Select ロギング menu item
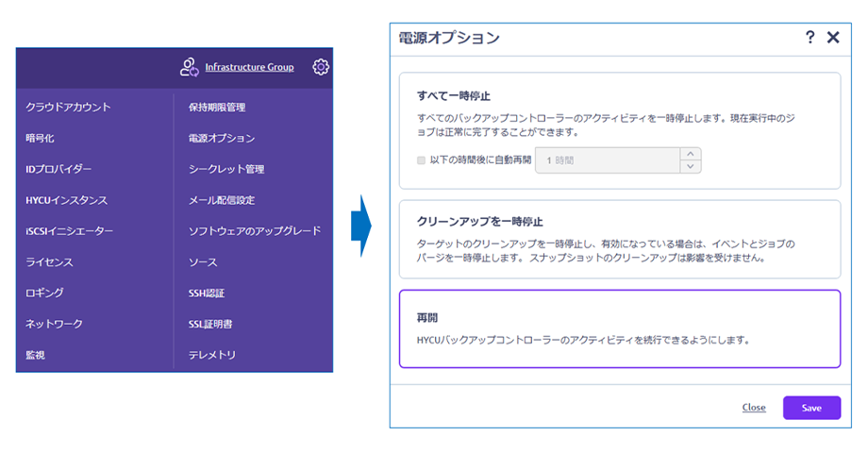The height and width of the screenshot is (453, 868). pos(44,293)
